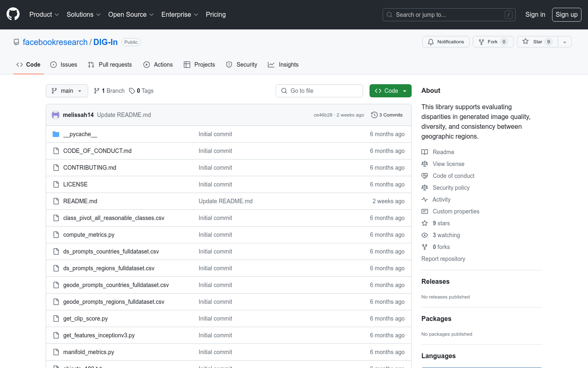This screenshot has height=368, width=588.
Task: Expand the Product menu in header
Action: (44, 15)
